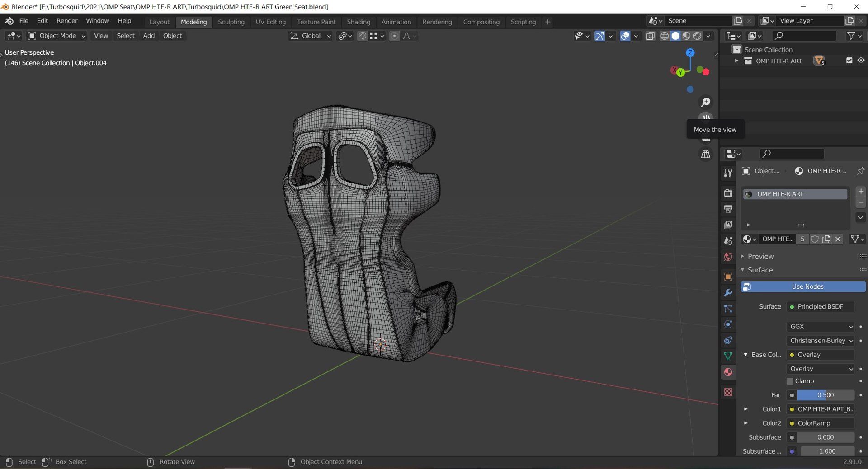Open the File menu
Image resolution: width=868 pixels, height=469 pixels.
[x=24, y=21]
